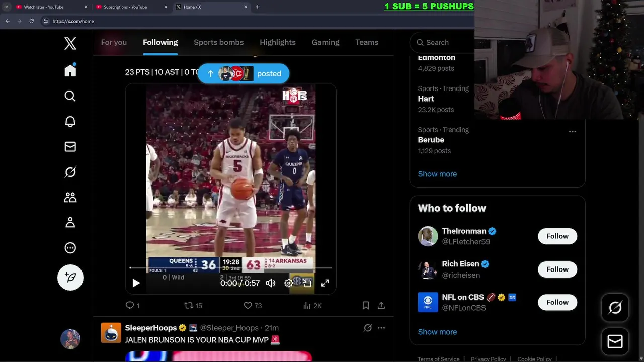View site information icon in address bar

46,21
